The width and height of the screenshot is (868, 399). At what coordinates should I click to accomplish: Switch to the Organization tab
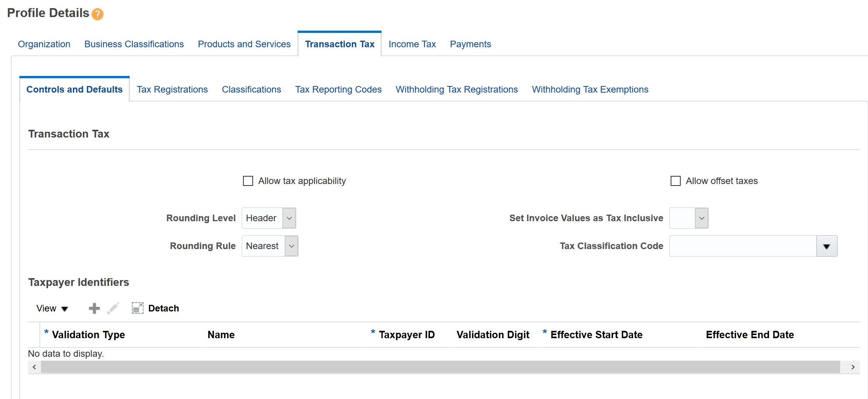(44, 44)
